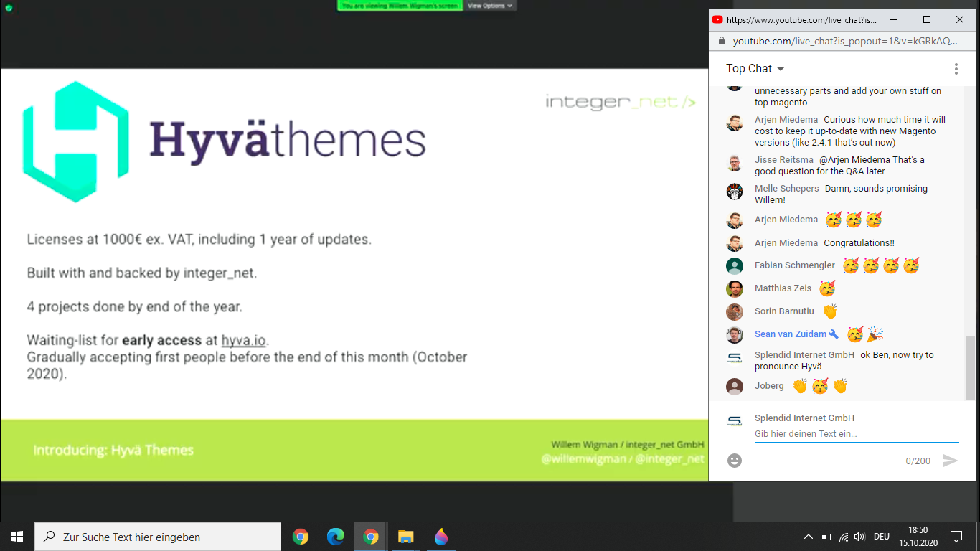Click Joberg's clapping emoji message
The height and width of the screenshot is (551, 980).
click(820, 386)
